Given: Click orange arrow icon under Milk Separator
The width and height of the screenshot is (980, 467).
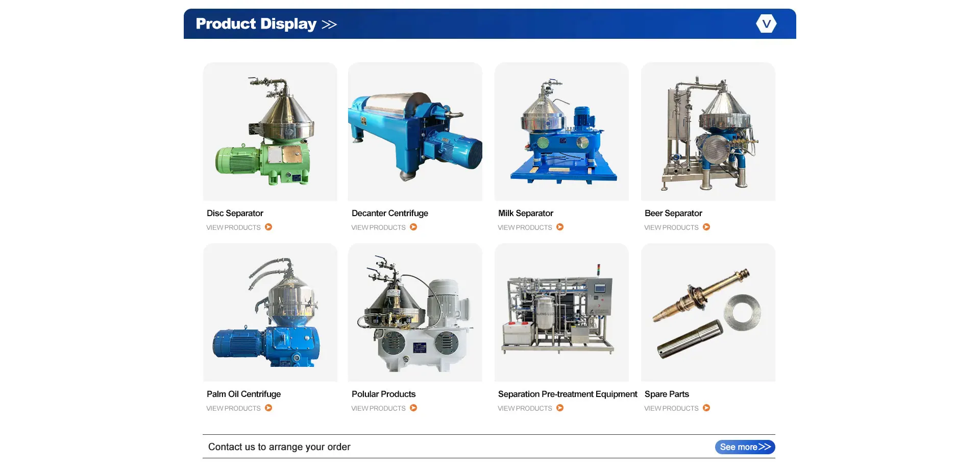Looking at the screenshot, I should pos(560,227).
